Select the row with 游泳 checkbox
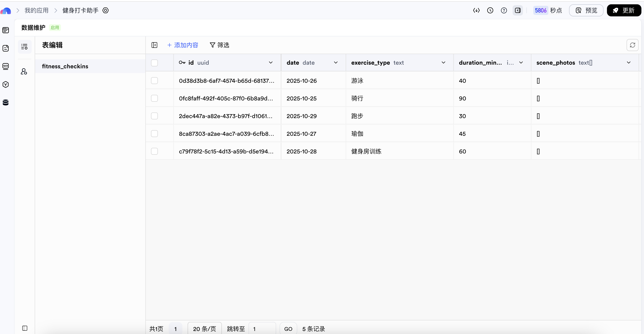Screen dimensions: 644x334 point(154,81)
